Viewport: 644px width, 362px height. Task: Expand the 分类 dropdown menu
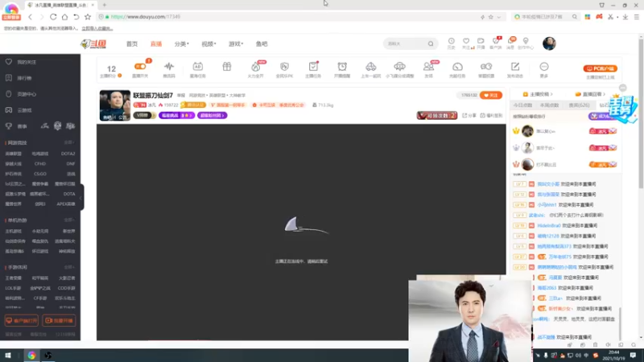pos(181,44)
